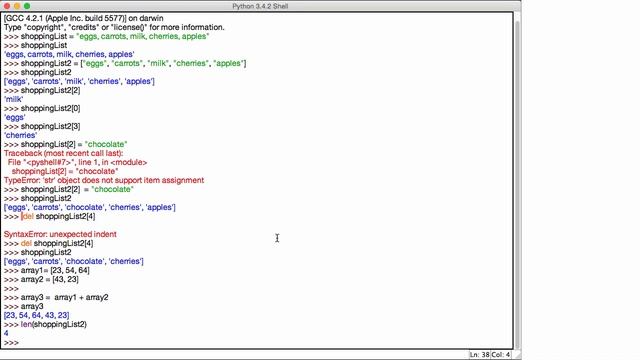Click the green zoom window button
The width and height of the screenshot is (640, 360).
coord(27,6)
